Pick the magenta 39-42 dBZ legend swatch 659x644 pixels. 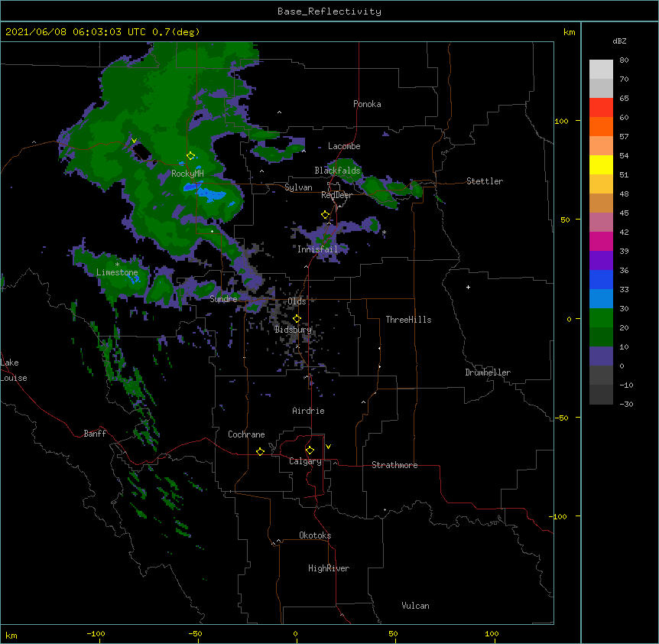pos(601,241)
